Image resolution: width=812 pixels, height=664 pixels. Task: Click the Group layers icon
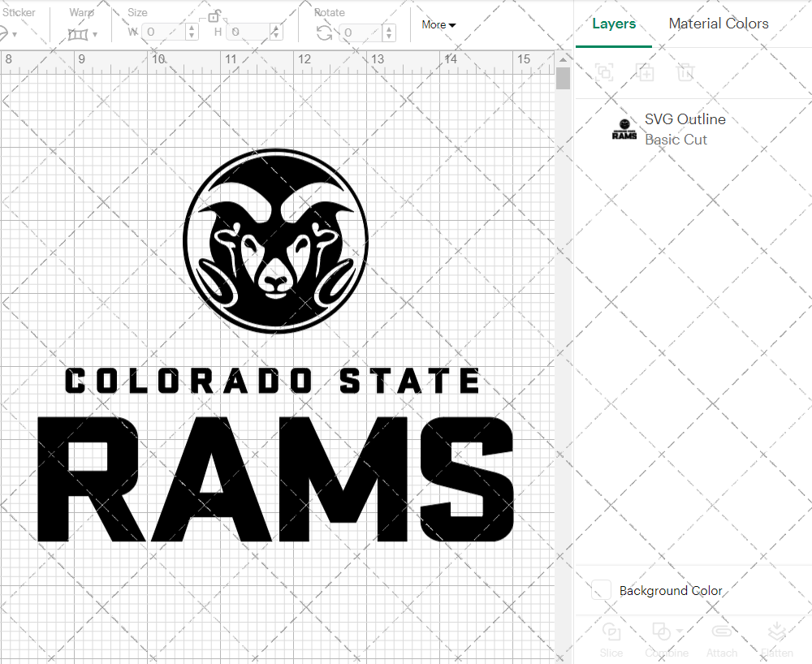pos(604,72)
